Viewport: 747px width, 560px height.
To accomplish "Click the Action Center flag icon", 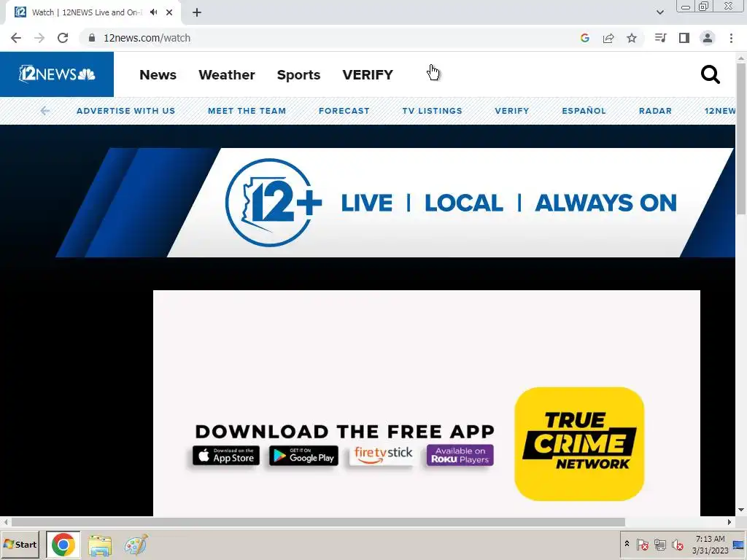I will [642, 544].
